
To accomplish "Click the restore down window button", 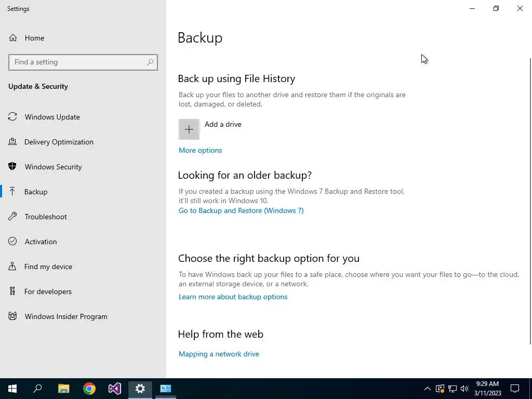I will click(x=496, y=8).
